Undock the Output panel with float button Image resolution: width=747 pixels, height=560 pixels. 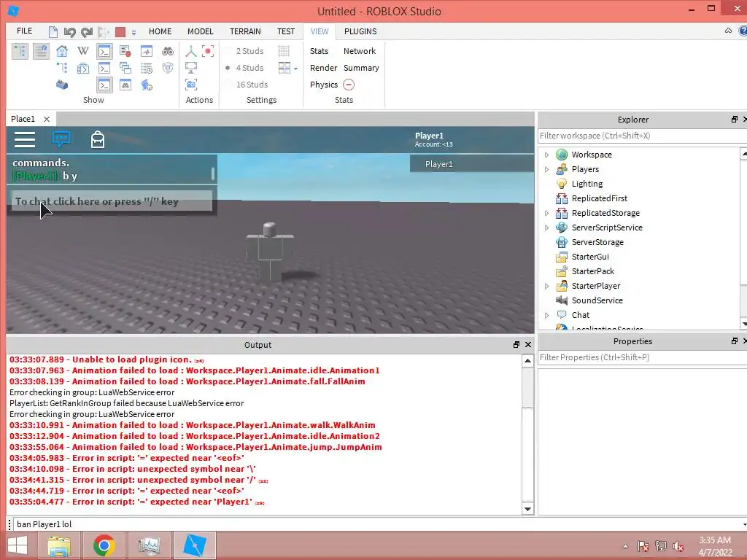pyautogui.click(x=516, y=345)
